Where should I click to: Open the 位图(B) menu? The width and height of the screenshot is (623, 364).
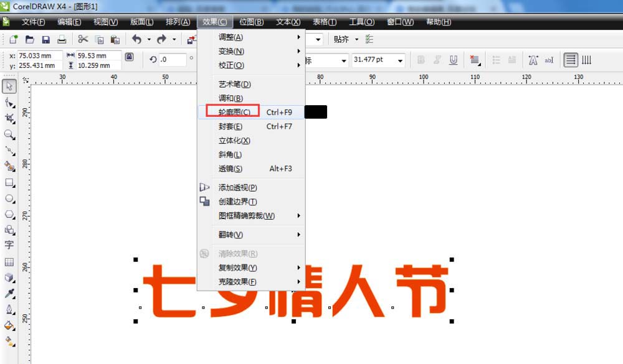pyautogui.click(x=251, y=22)
